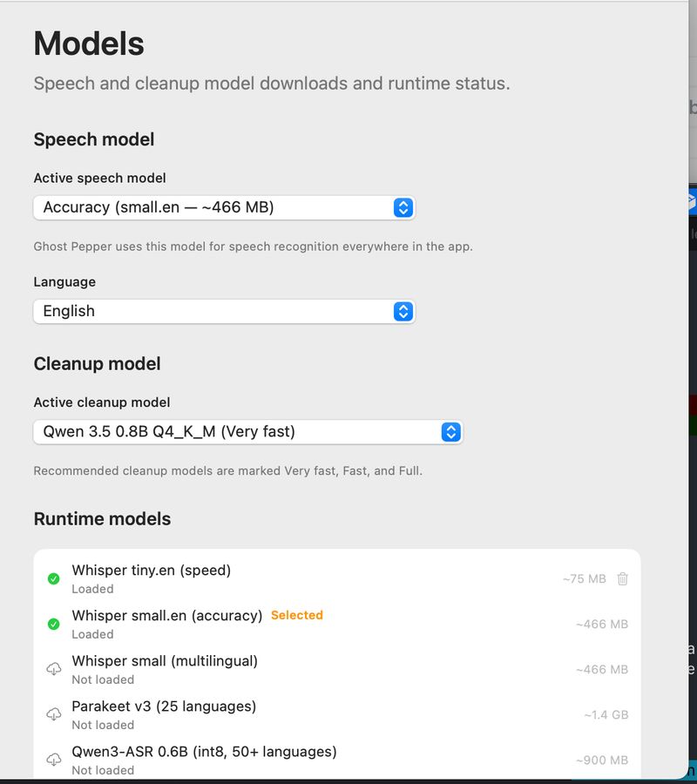Choose the Parakeet v3 (25 languages) entry

(x=164, y=706)
